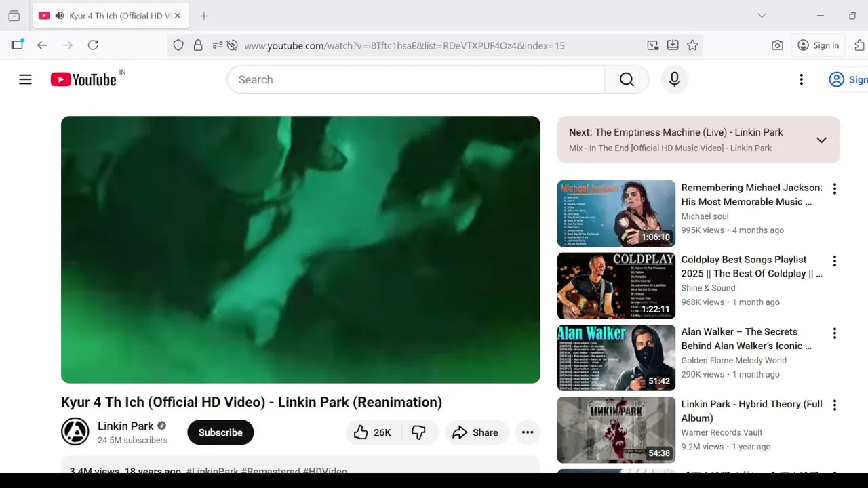Subscribe to Linkin Park channel
The width and height of the screenshot is (868, 488).
[x=220, y=432]
